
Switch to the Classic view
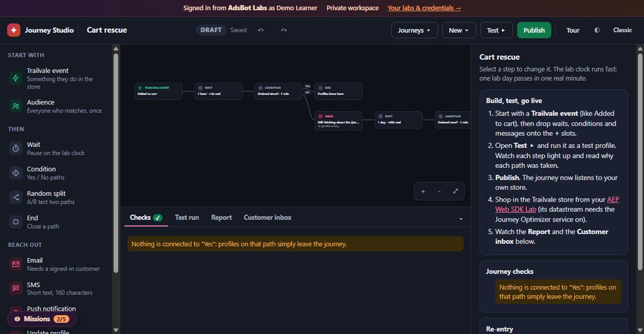coord(623,30)
